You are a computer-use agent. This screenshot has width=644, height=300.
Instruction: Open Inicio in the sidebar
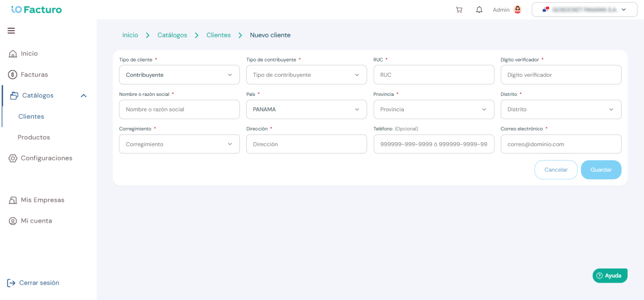pyautogui.click(x=29, y=53)
